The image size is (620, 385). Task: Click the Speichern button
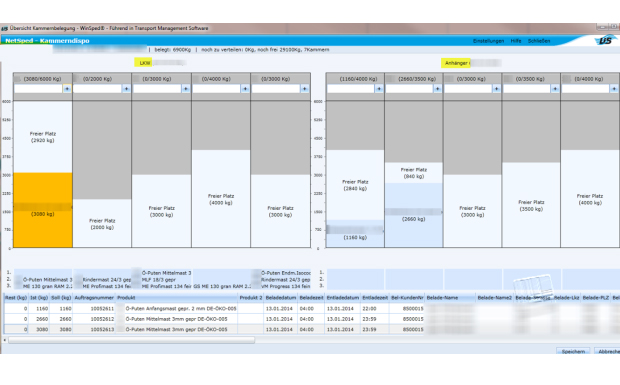click(573, 351)
